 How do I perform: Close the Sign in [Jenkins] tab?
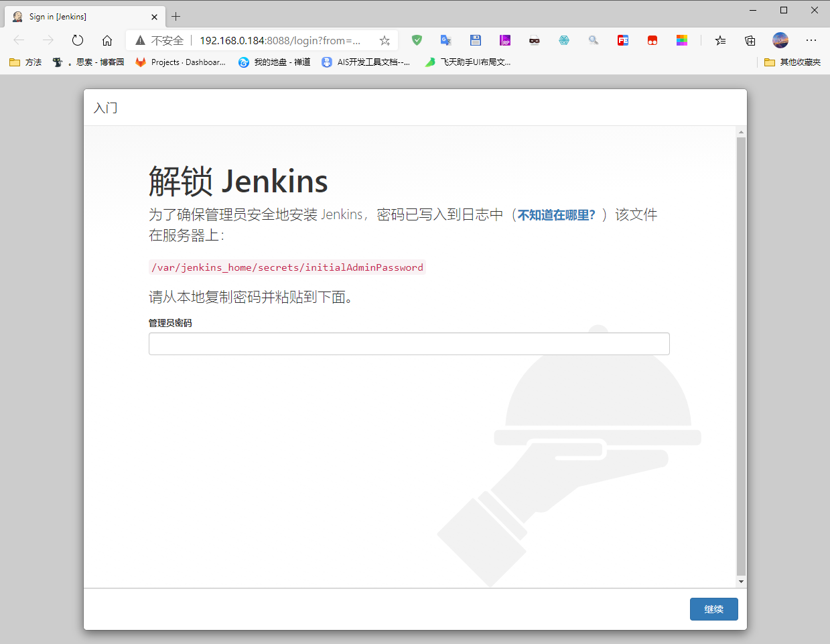coord(155,17)
